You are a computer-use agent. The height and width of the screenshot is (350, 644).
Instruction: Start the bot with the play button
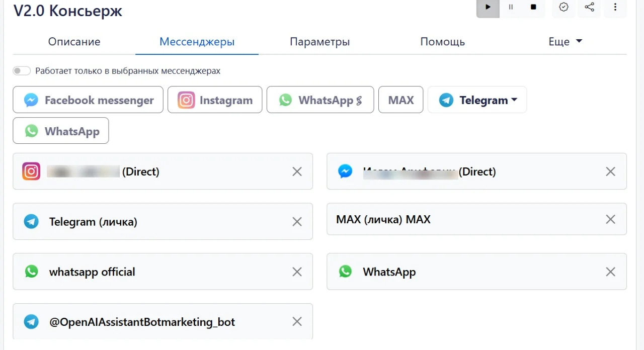[488, 8]
